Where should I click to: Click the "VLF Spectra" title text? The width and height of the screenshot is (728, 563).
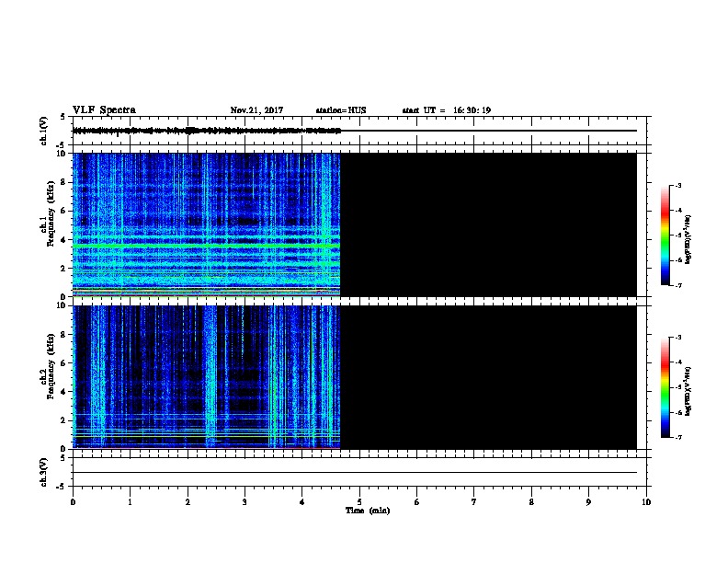(104, 110)
